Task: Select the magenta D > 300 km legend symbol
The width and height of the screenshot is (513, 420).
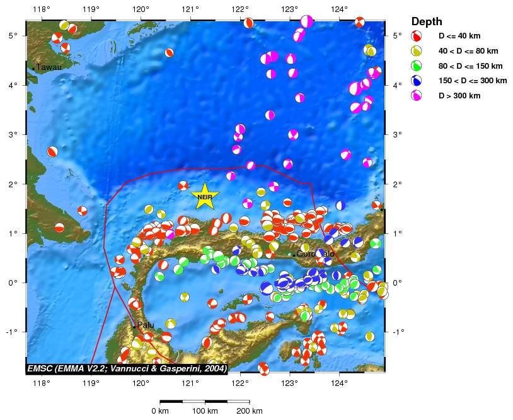Action: (417, 95)
